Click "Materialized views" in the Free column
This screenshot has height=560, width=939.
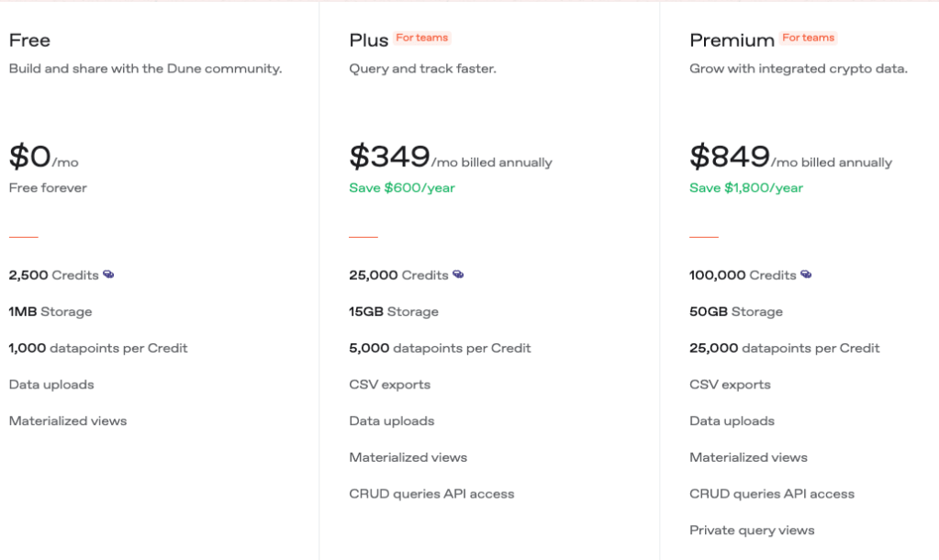pos(68,421)
